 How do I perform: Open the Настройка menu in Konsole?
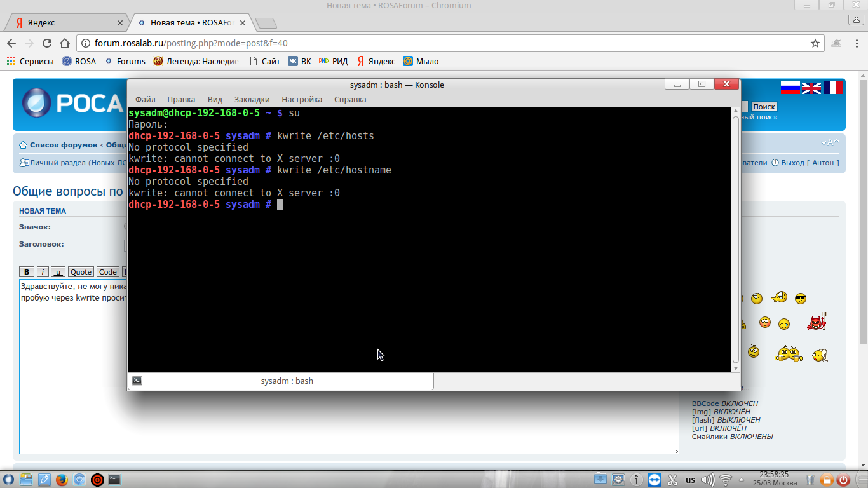[302, 99]
